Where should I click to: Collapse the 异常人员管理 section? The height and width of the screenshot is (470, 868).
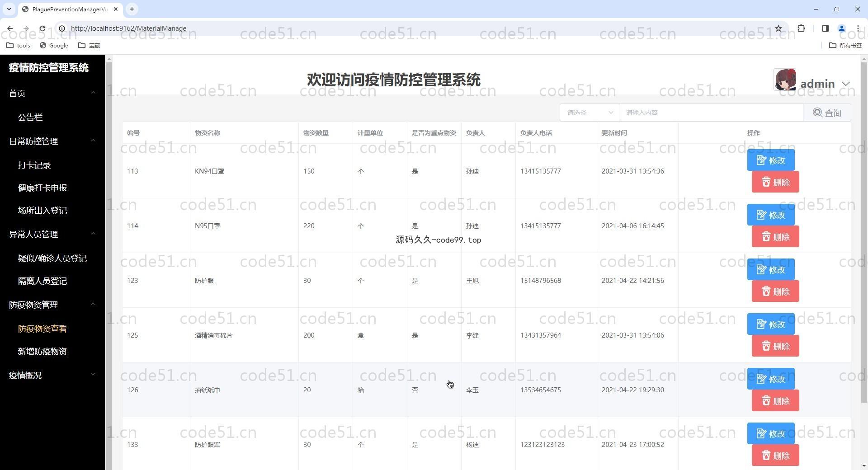click(52, 234)
